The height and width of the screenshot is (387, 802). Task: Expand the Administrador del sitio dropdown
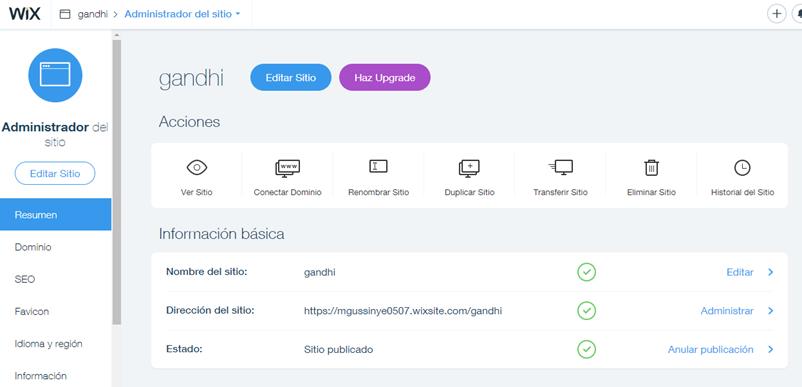pyautogui.click(x=182, y=14)
